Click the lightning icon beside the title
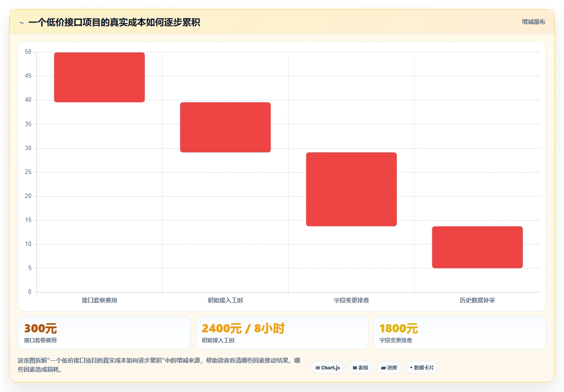564x392 pixels. (21, 23)
